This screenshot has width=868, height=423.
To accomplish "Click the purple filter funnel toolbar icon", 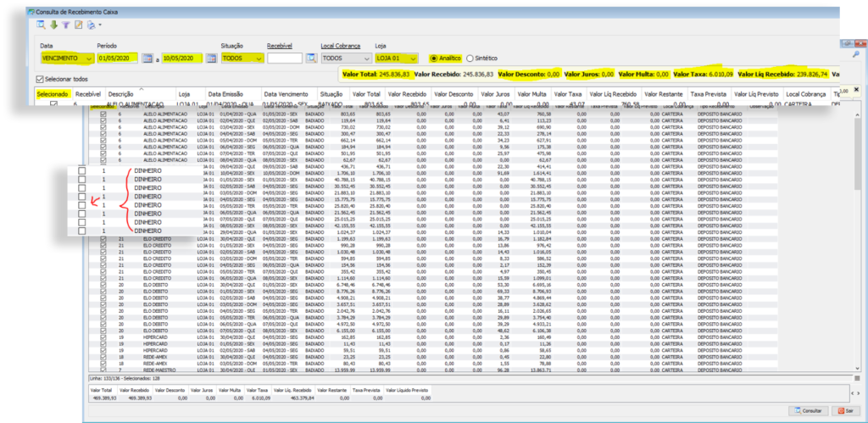I will pyautogui.click(x=66, y=25).
